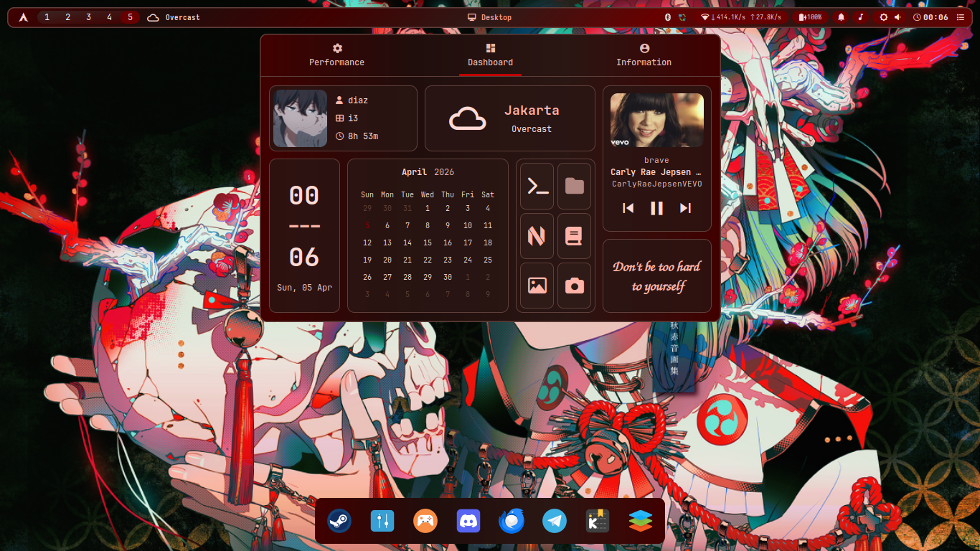Click the brave player source label
This screenshot has height=551, width=980.
tap(656, 161)
